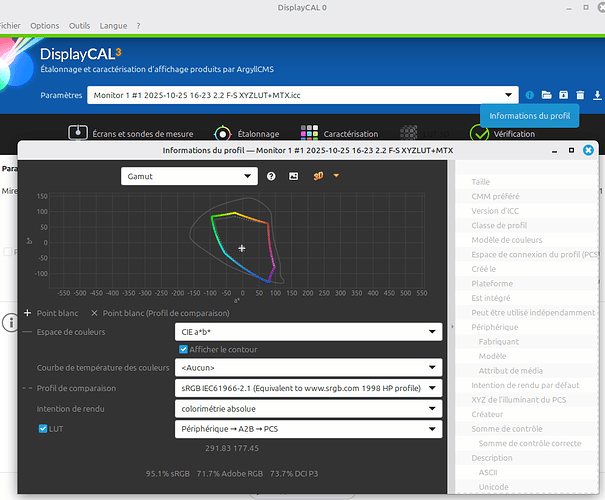The image size is (605, 500).
Task: Click the help question mark icon
Action: pos(271,176)
